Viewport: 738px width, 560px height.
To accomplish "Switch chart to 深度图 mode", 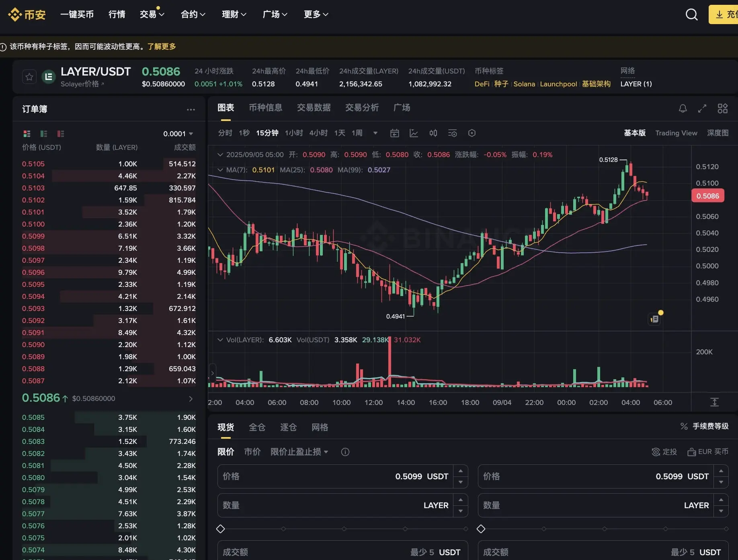I will pos(718,133).
